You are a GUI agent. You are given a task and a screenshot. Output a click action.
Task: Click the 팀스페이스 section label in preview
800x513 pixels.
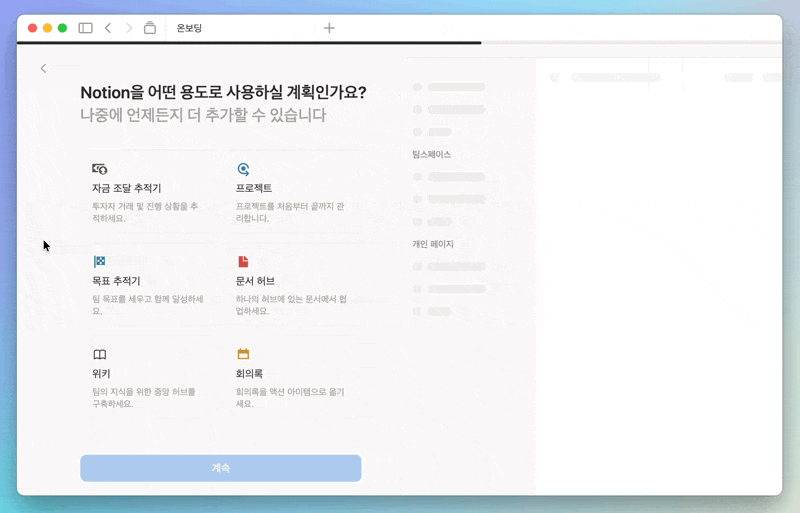(432, 155)
